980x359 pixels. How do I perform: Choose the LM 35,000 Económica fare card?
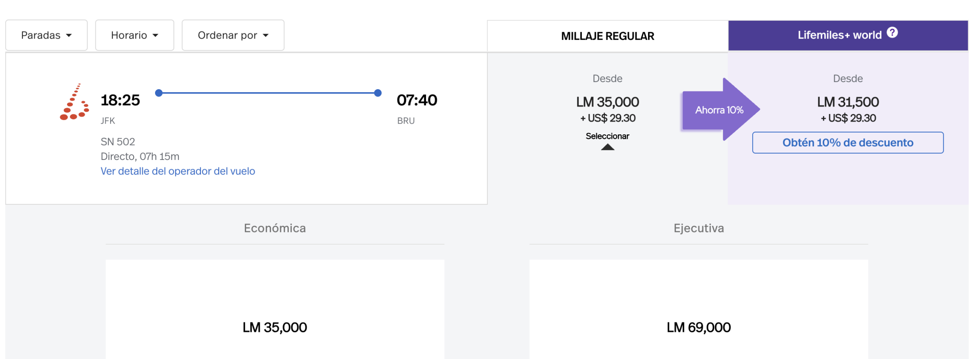(275, 326)
